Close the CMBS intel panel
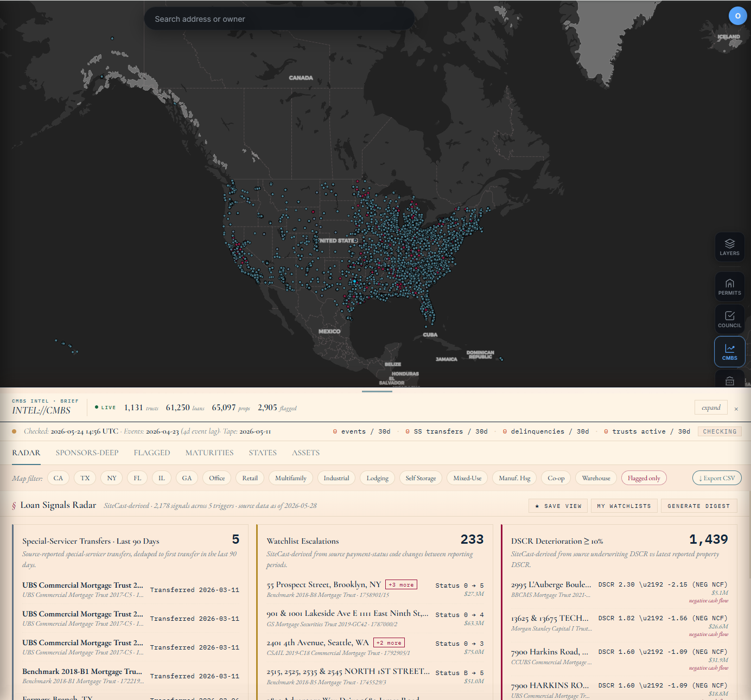 pos(736,409)
